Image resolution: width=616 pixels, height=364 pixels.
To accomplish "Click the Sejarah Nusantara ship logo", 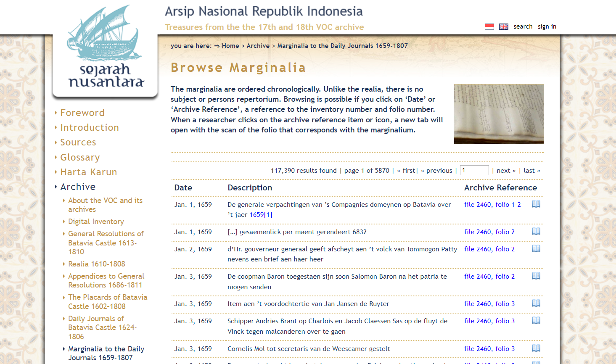I will (x=105, y=47).
